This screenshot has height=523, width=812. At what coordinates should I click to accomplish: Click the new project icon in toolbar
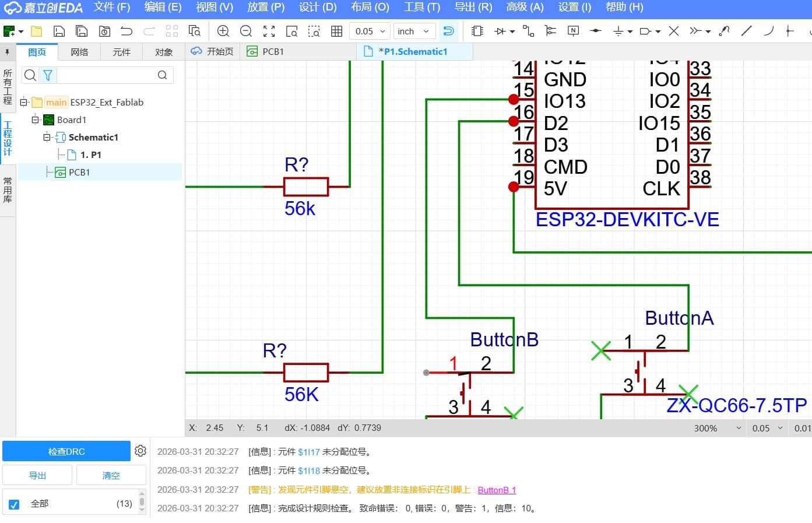click(x=9, y=31)
